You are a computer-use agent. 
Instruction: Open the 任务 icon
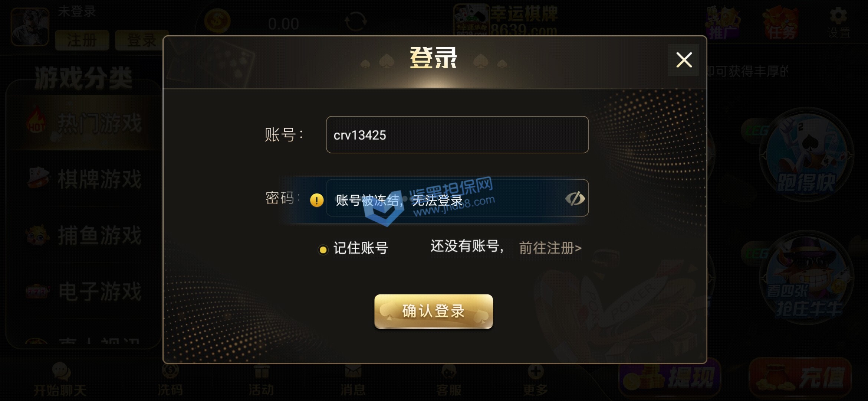781,23
